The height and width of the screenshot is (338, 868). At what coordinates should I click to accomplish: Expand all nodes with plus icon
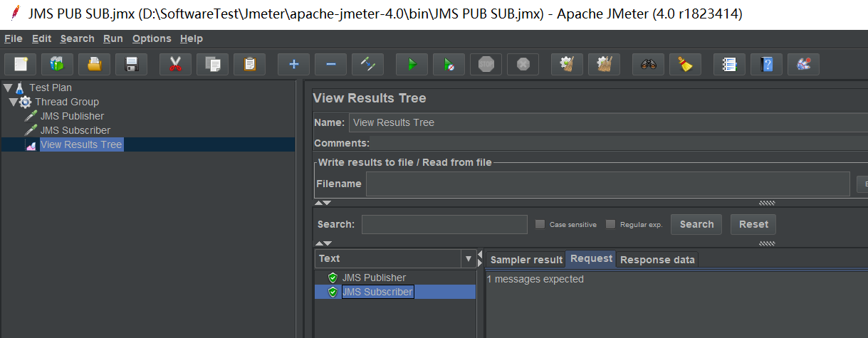tap(293, 64)
